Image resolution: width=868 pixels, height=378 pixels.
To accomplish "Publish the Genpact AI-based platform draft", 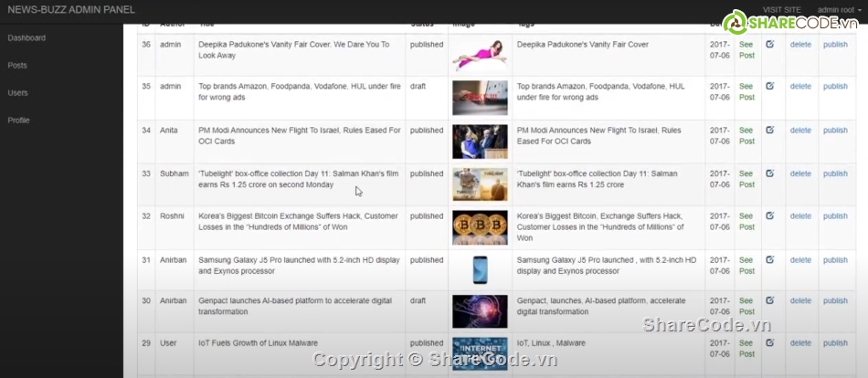I will (835, 300).
